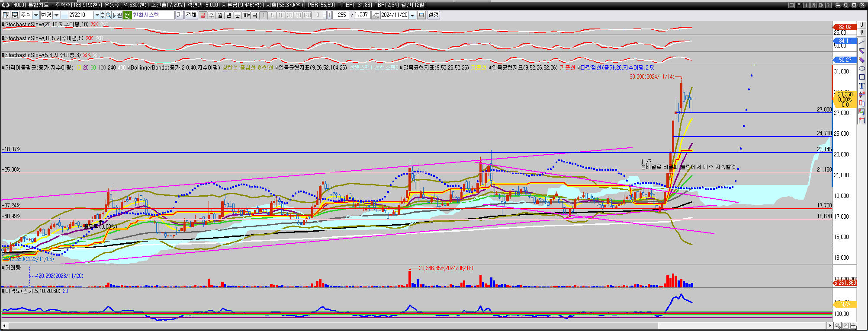This screenshot has width=868, height=331.
Task: Click the back/forward arrows at title left
Action: point(5,5)
